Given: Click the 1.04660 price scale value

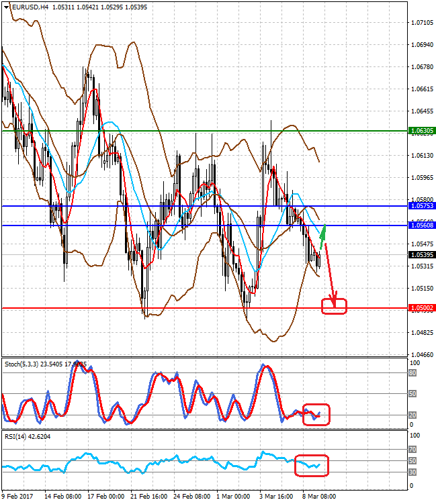Looking at the screenshot, I should pyautogui.click(x=422, y=354).
